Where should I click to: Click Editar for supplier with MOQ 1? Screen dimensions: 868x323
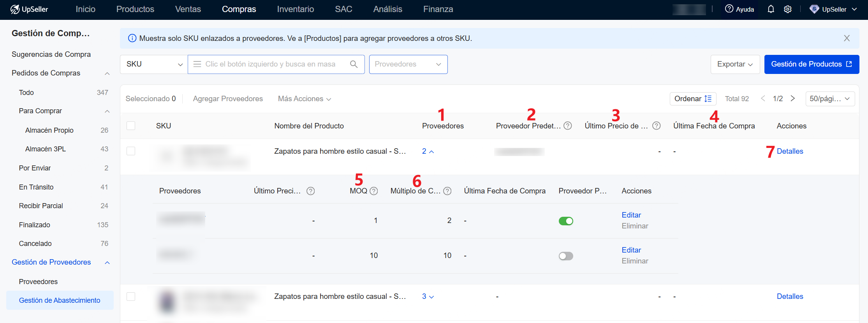coord(631,215)
